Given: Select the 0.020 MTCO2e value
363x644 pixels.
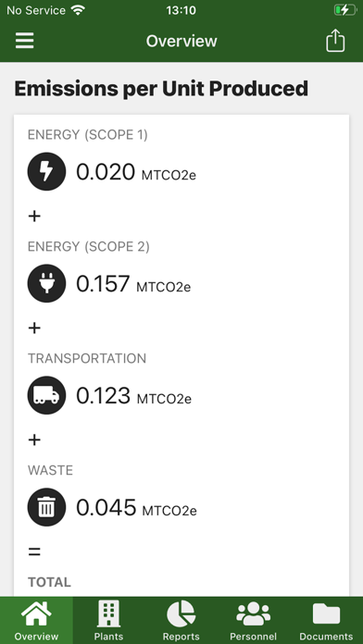Looking at the screenshot, I should (x=136, y=172).
